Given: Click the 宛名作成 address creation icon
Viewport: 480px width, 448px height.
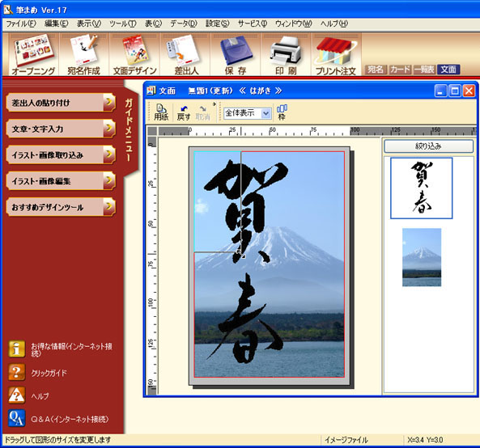Looking at the screenshot, I should tap(84, 54).
